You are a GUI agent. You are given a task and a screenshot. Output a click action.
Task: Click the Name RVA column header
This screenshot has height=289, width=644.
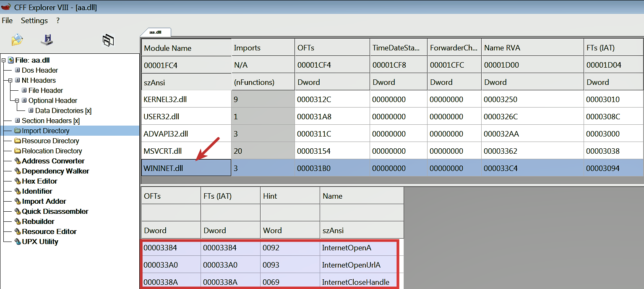tap(502, 48)
